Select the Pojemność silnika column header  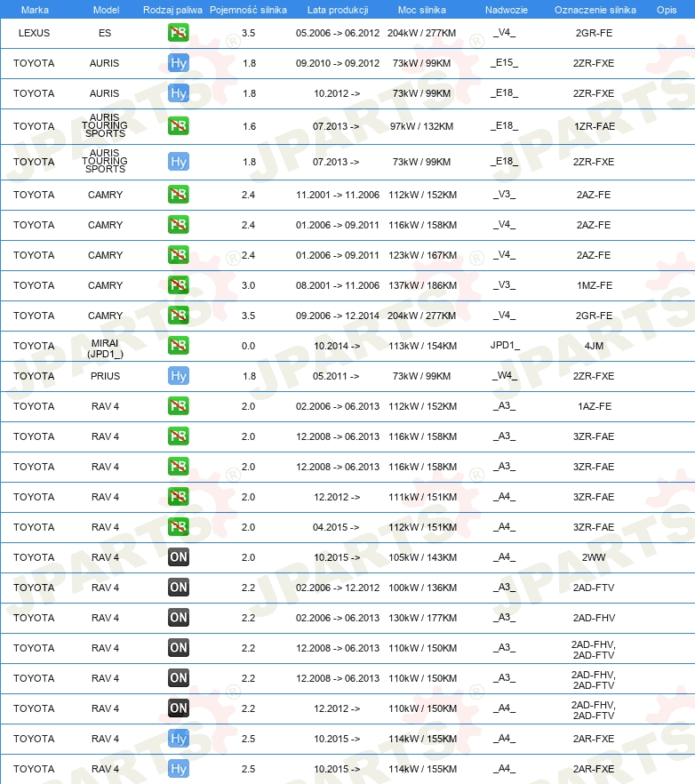[x=249, y=10]
